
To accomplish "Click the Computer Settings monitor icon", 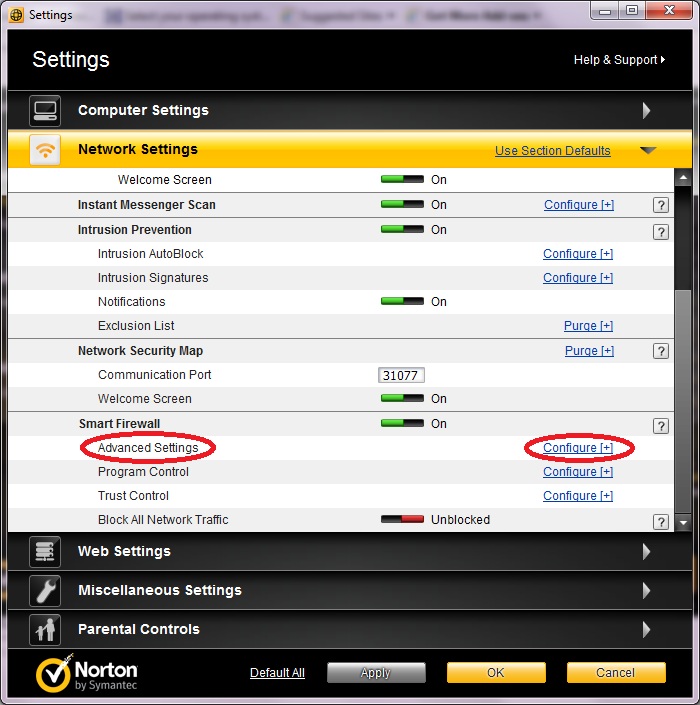I will [45, 111].
